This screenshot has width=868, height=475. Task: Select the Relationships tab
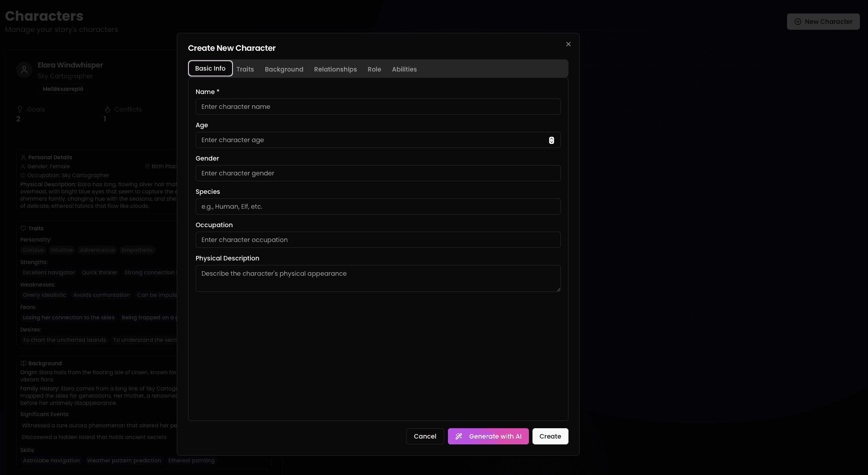335,69
